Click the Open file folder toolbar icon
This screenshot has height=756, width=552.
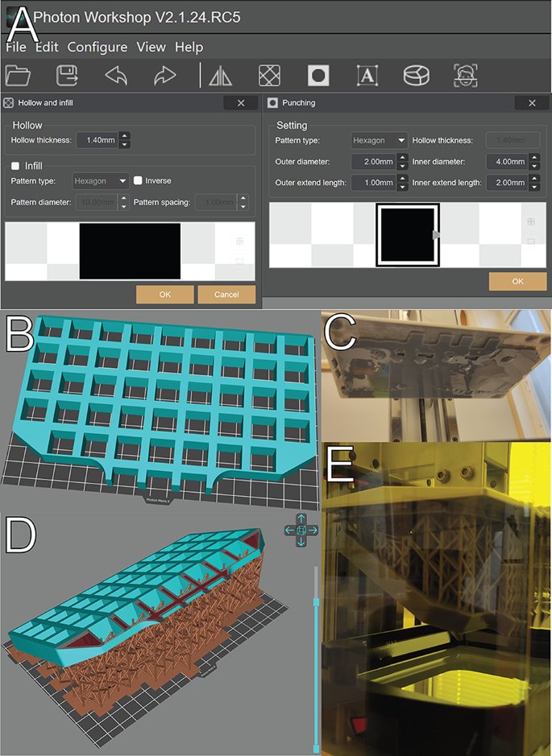pos(18,76)
